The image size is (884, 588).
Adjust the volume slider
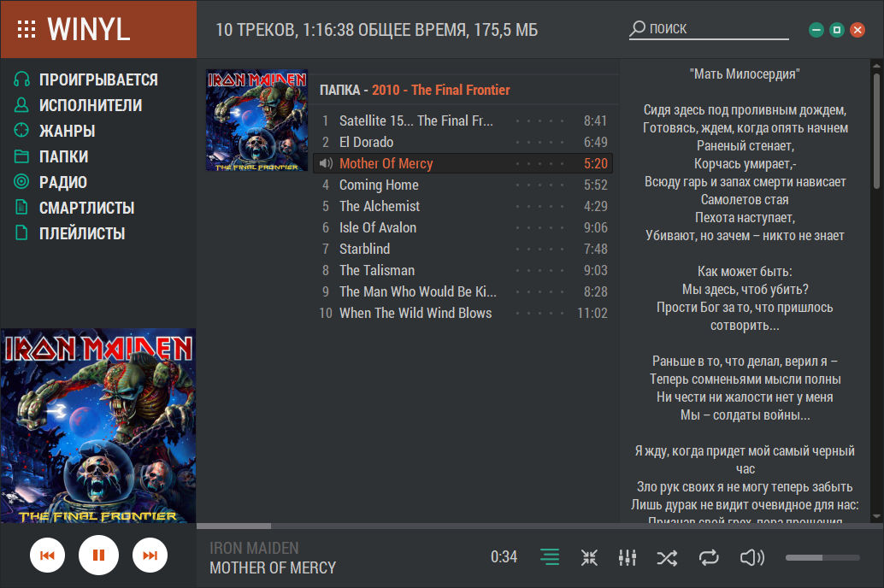[x=822, y=557]
